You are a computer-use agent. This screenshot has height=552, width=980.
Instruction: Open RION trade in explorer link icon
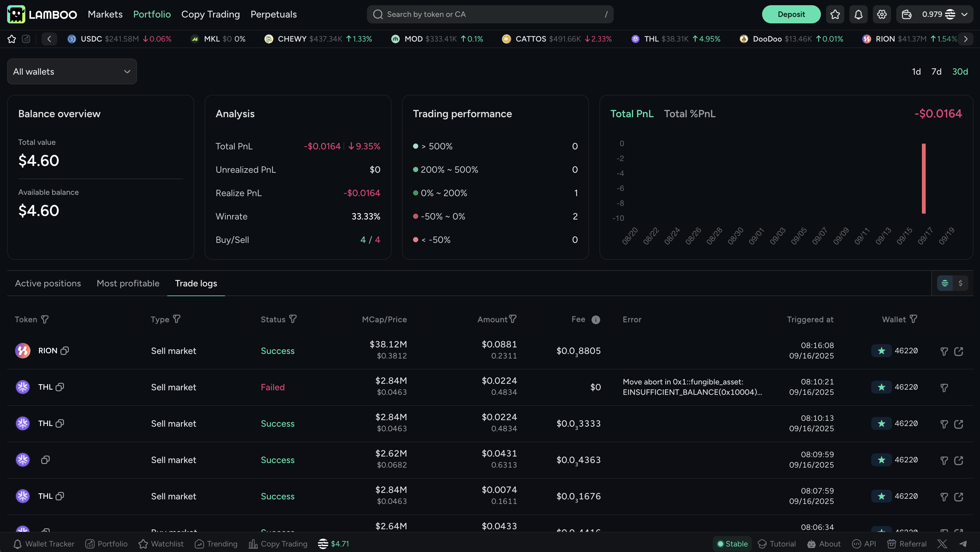(x=958, y=352)
